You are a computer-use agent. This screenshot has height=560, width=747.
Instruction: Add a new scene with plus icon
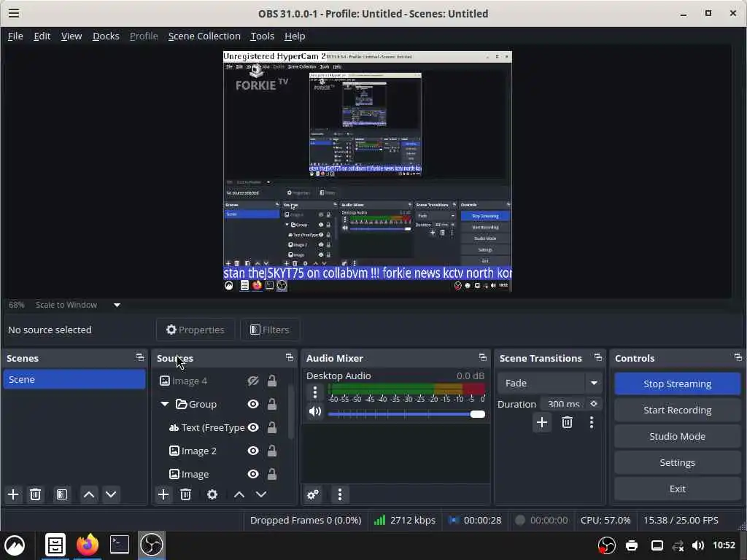pyautogui.click(x=13, y=494)
